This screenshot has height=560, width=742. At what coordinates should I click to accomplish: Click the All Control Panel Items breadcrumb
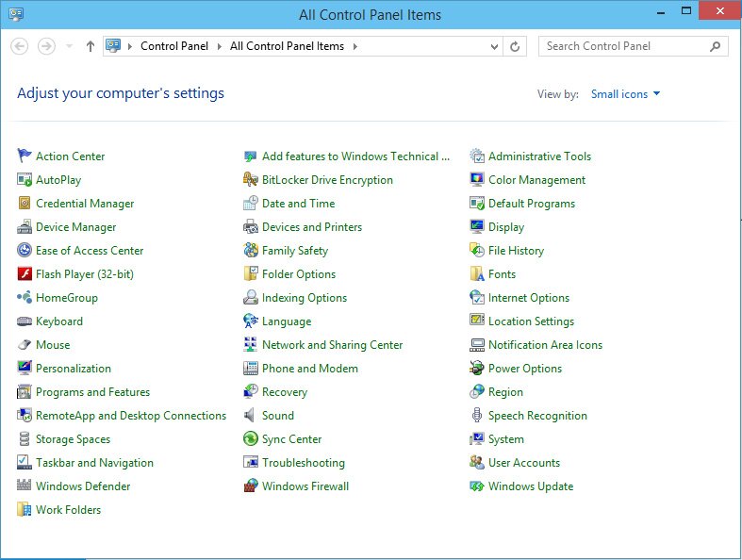click(x=287, y=46)
